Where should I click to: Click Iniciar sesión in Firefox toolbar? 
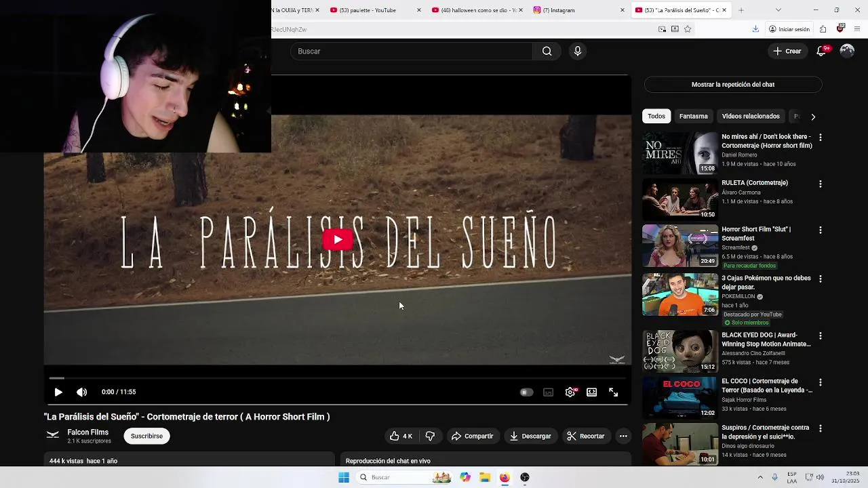(x=789, y=29)
